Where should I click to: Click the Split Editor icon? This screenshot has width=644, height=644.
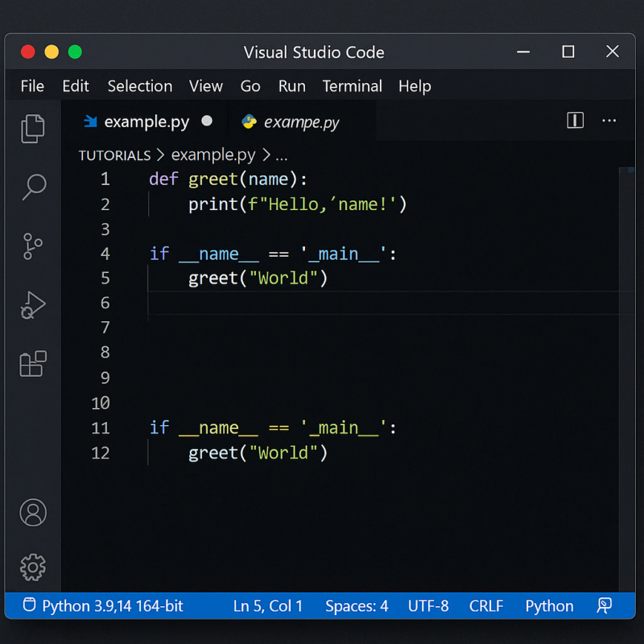[x=574, y=120]
